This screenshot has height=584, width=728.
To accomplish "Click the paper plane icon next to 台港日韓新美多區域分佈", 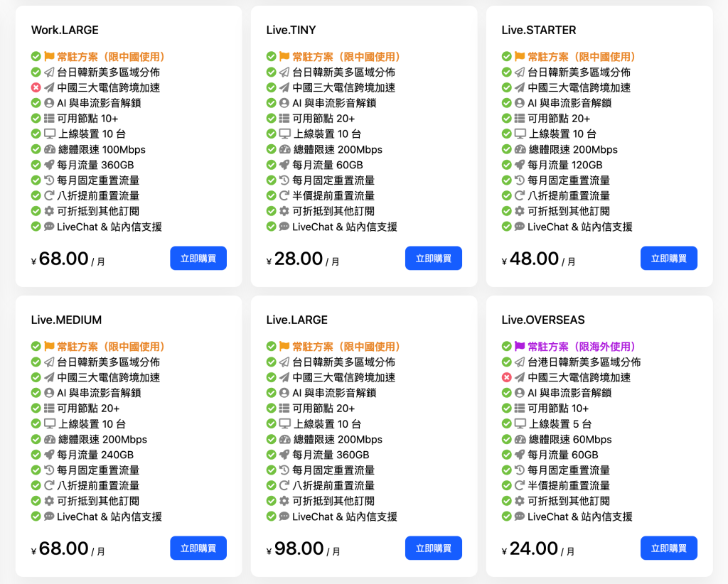I will [x=520, y=362].
